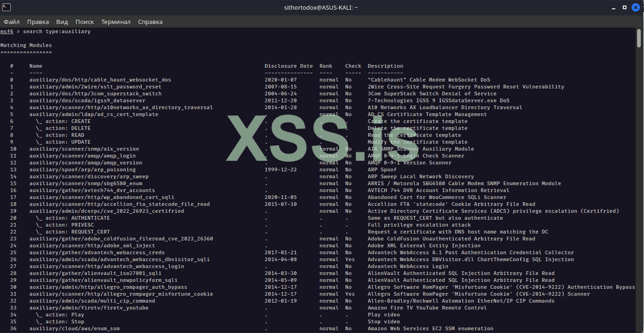644x333 pixels.
Task: Click the 'Check' column header
Action: 353,66
